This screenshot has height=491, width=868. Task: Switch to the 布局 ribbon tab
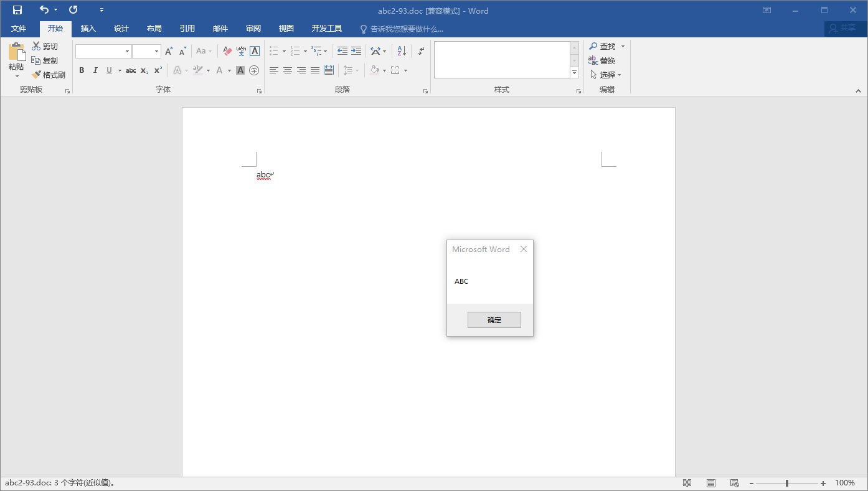[x=154, y=29]
